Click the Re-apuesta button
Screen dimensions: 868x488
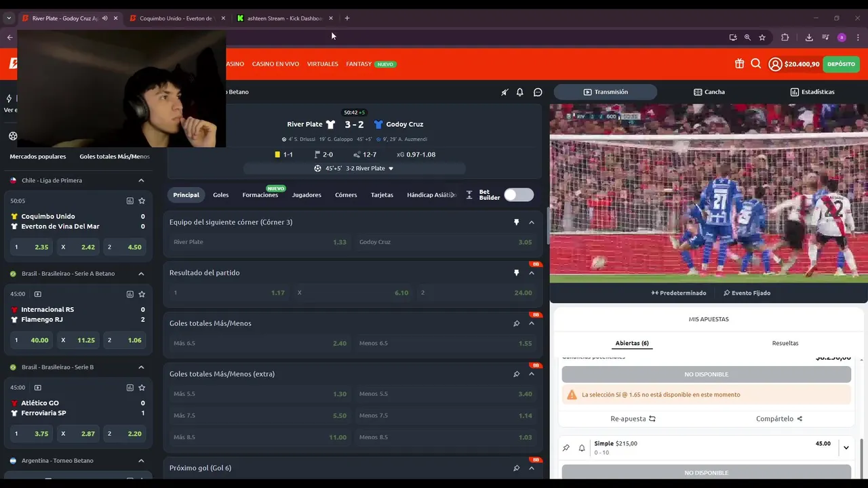(x=633, y=419)
